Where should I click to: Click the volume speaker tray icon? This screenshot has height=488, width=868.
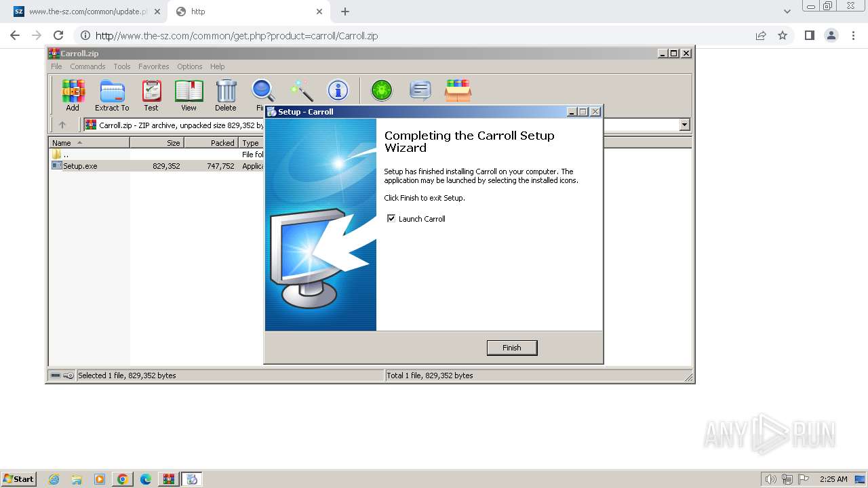[x=771, y=479]
